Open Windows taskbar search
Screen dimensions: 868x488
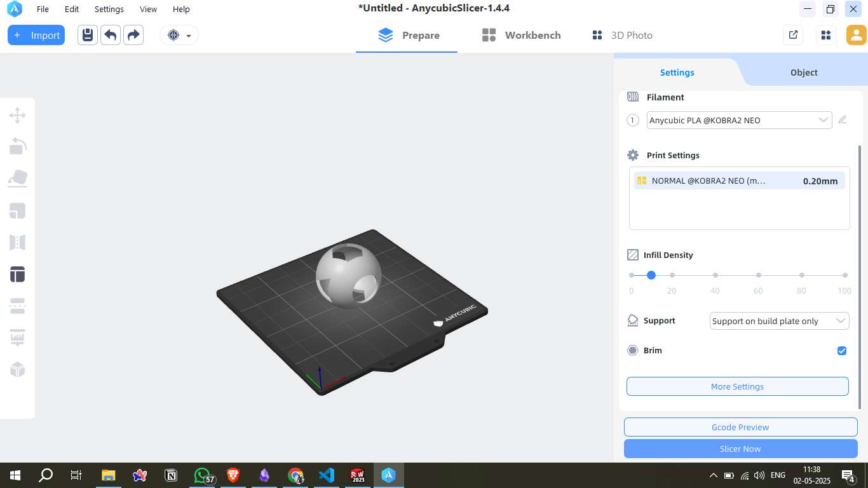[x=46, y=475]
